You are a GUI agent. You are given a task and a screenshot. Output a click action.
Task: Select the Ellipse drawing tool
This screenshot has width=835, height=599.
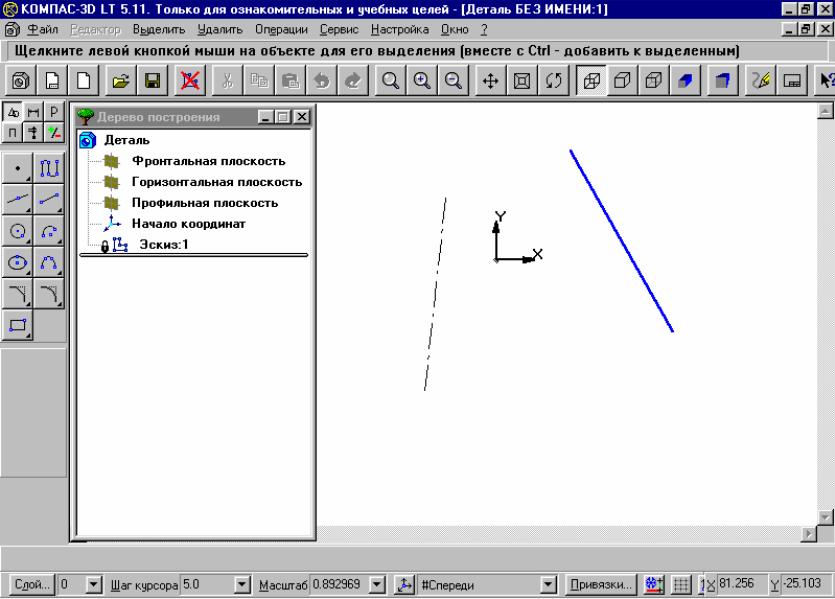18,262
